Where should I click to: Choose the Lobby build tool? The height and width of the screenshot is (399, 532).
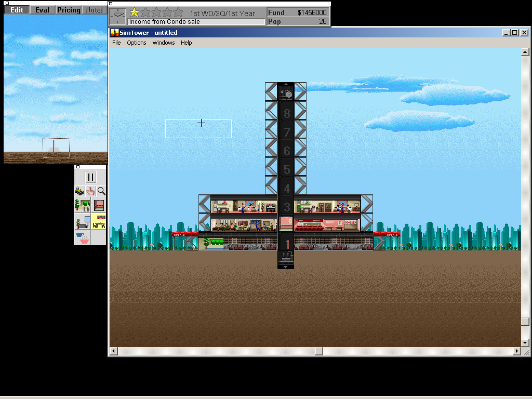[x=83, y=206]
